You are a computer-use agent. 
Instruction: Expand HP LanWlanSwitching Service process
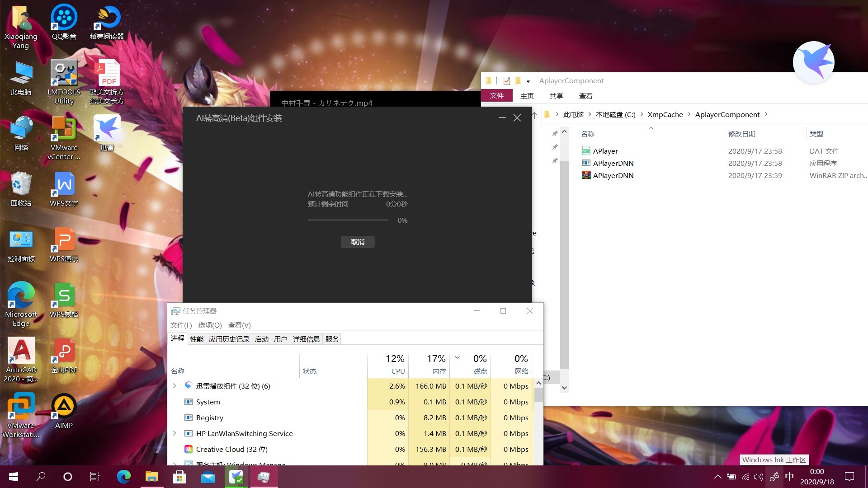pyautogui.click(x=175, y=433)
